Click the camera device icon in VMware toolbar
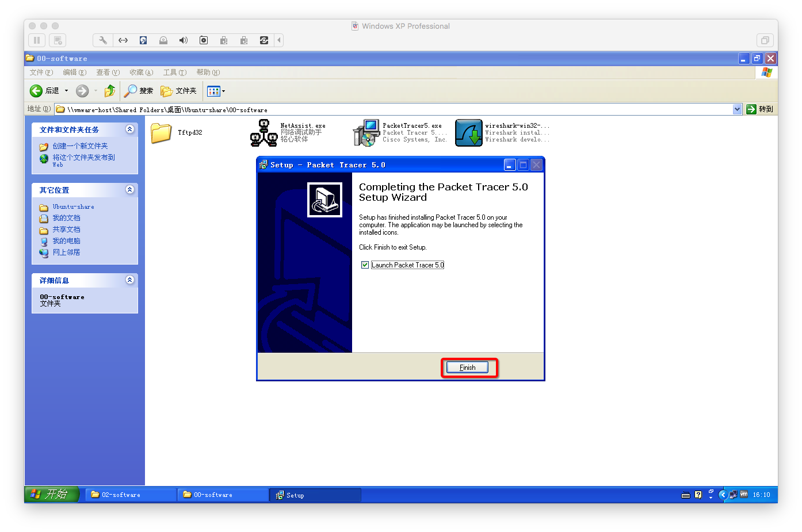Screen dimensions: 802x532 (204, 40)
